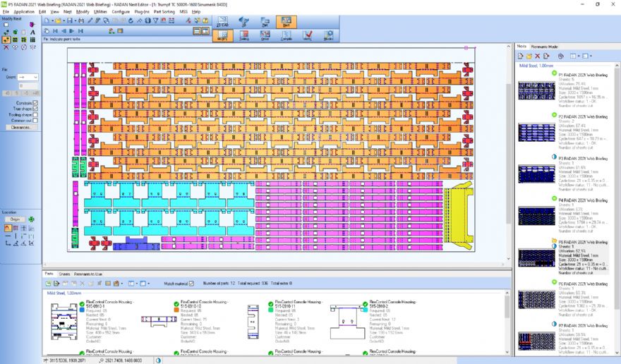The width and height of the screenshot is (621, 364).
Task: Click the Orient angle input field
Action: 28,85
